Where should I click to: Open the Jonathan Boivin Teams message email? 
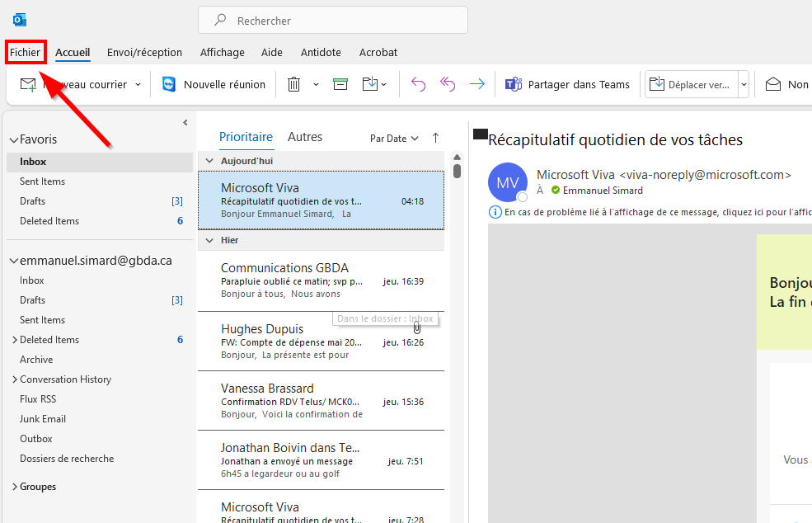321,460
